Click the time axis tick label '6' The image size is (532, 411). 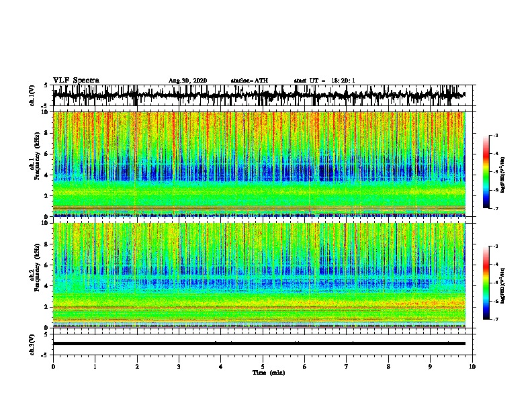coord(305,367)
